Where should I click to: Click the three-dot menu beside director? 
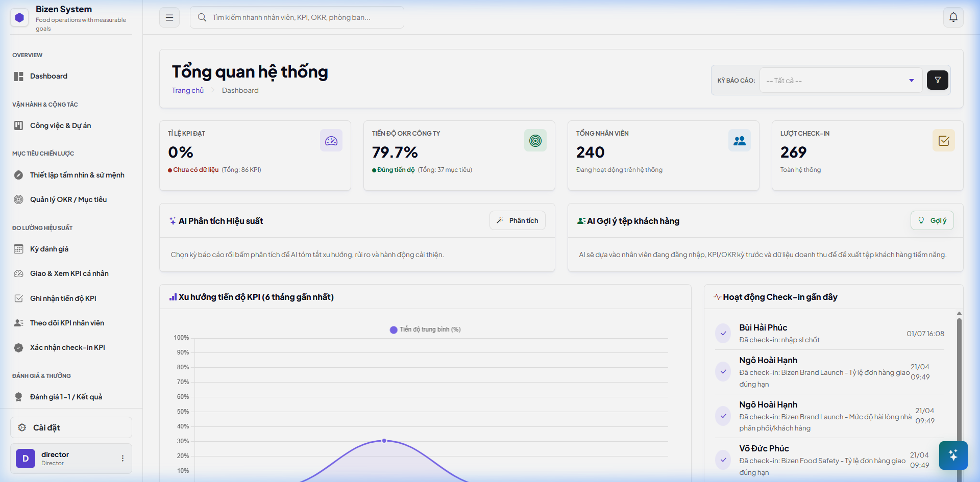point(122,459)
